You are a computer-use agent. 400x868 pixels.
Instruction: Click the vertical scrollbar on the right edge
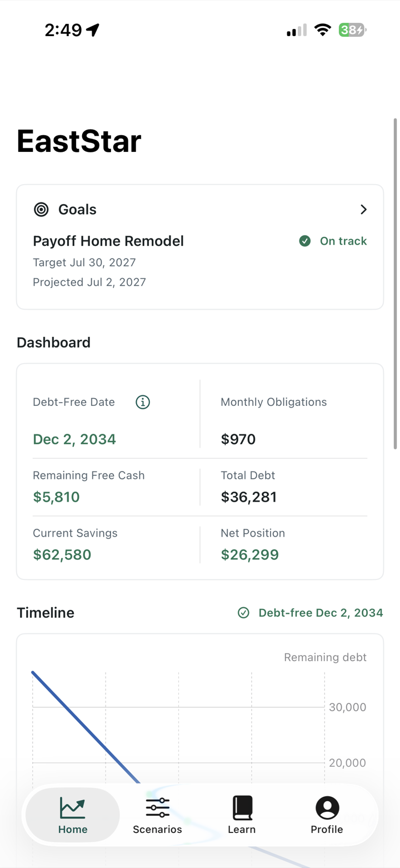396,284
